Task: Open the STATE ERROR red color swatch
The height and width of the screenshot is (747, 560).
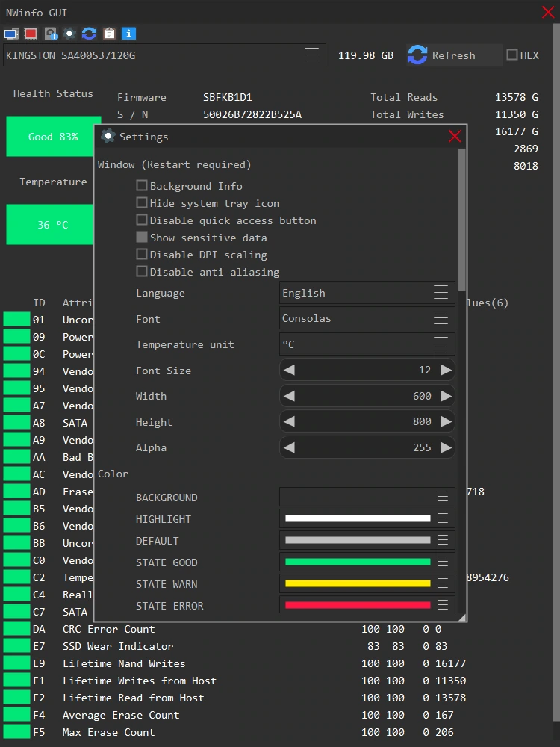Action: coord(367,604)
